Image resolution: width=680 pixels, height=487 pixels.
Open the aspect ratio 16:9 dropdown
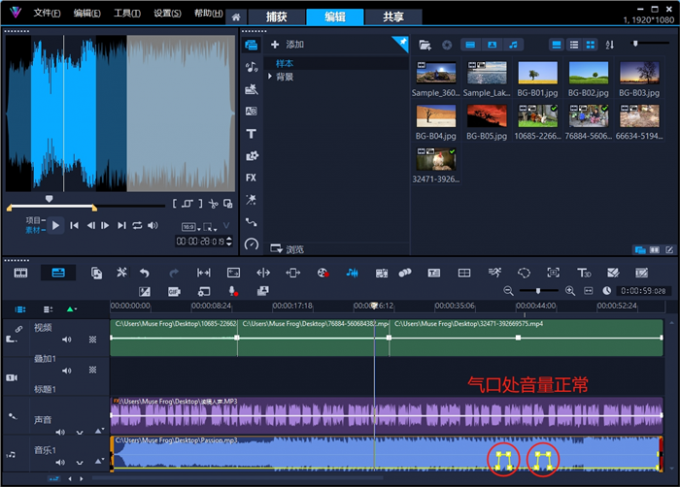(191, 227)
